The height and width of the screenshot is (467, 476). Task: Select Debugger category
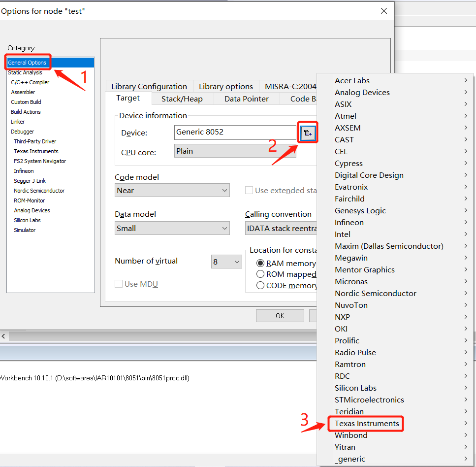point(23,132)
